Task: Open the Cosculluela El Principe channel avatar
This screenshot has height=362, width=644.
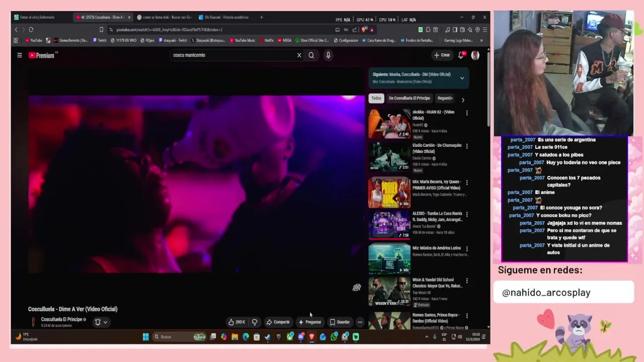Action: click(33, 322)
